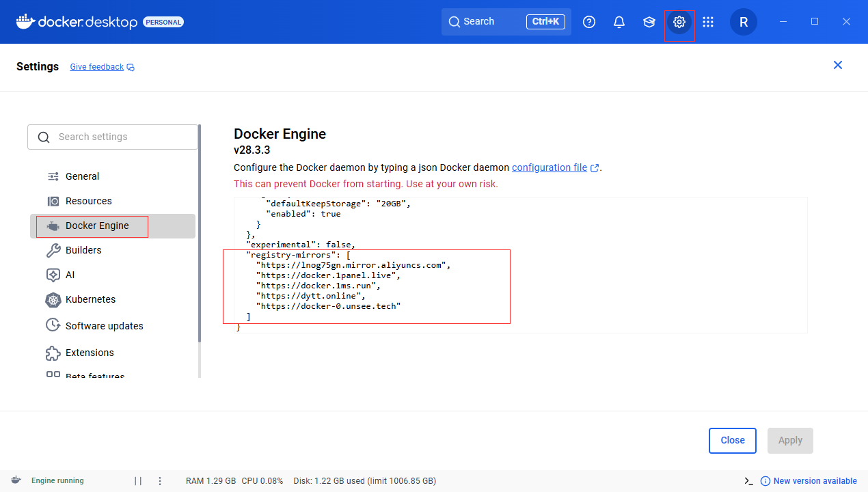Click the "experimental": false line

301,244
